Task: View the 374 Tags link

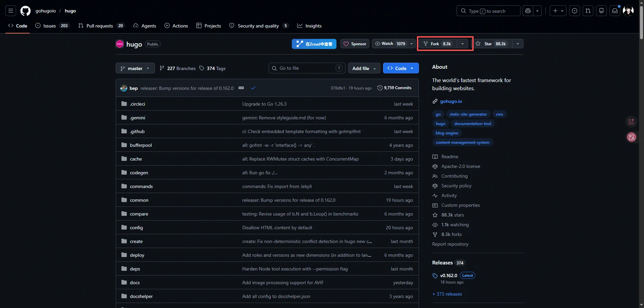Action: (x=212, y=68)
